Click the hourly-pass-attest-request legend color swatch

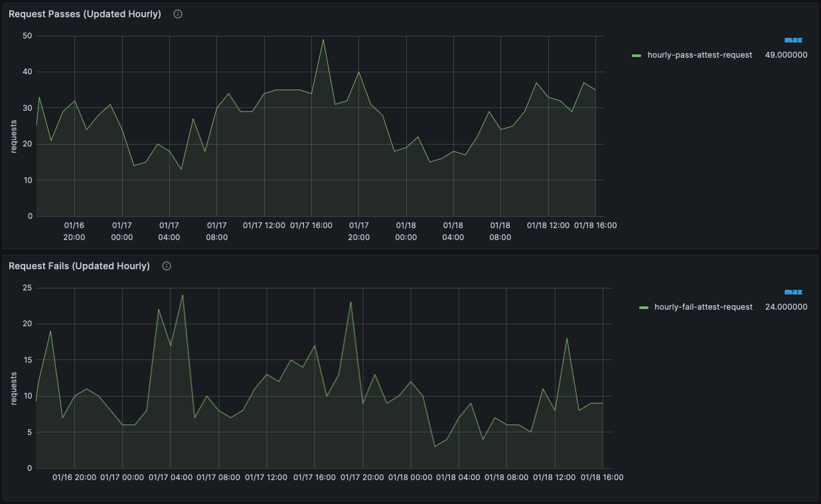[636, 56]
